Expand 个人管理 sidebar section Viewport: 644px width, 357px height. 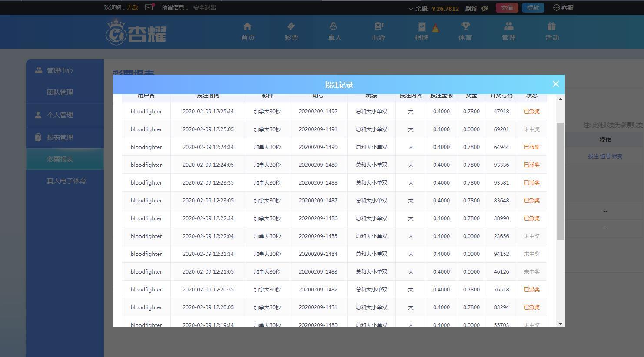[65, 115]
